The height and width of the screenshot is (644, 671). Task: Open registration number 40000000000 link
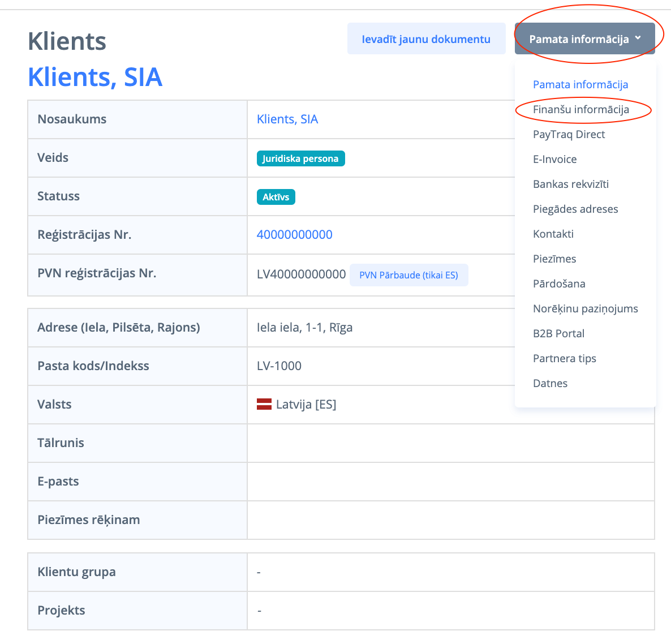[294, 234]
